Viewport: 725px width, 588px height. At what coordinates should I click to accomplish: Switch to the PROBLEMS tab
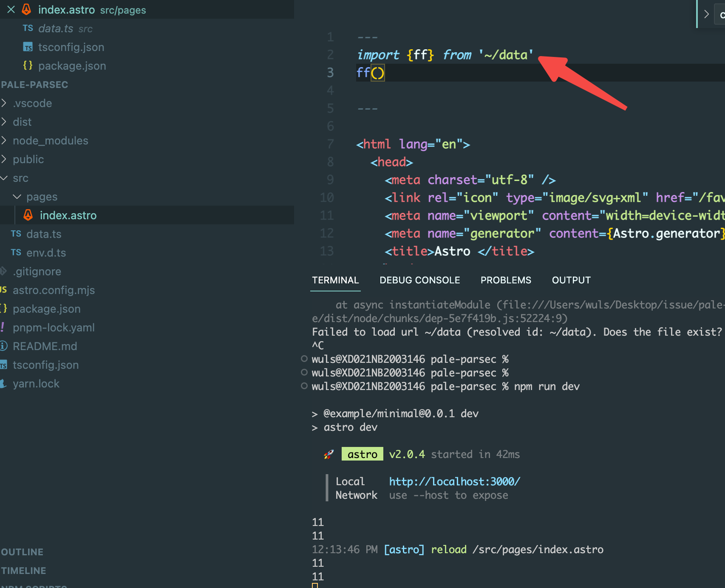click(x=506, y=280)
